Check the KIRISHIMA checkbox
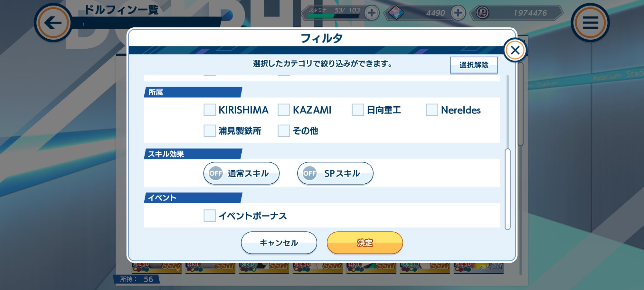 click(210, 110)
